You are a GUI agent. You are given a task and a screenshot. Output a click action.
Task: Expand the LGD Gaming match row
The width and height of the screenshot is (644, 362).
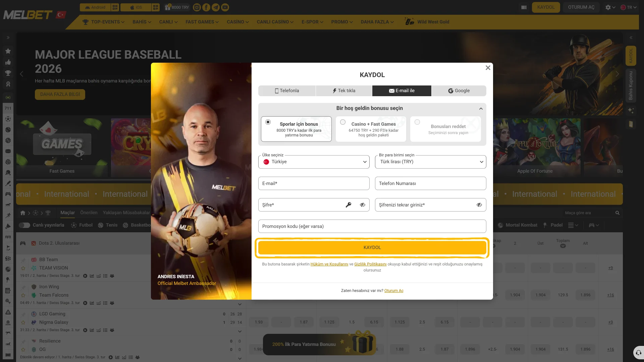click(240, 331)
